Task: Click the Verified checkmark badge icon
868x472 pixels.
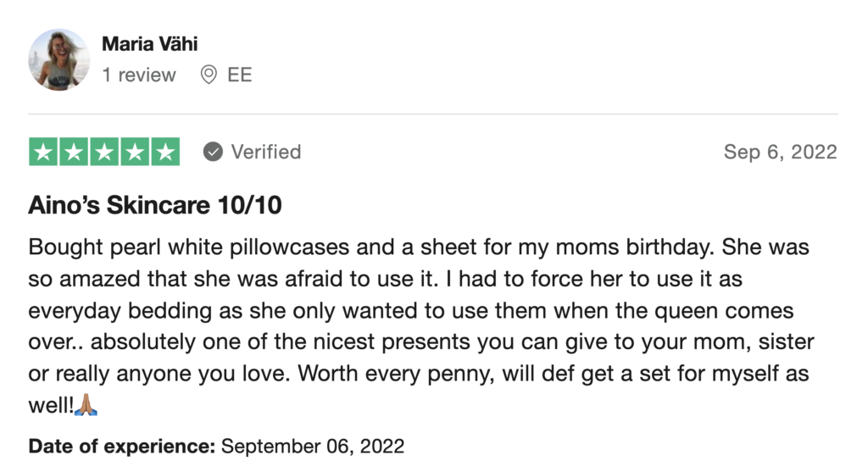Action: (x=213, y=152)
